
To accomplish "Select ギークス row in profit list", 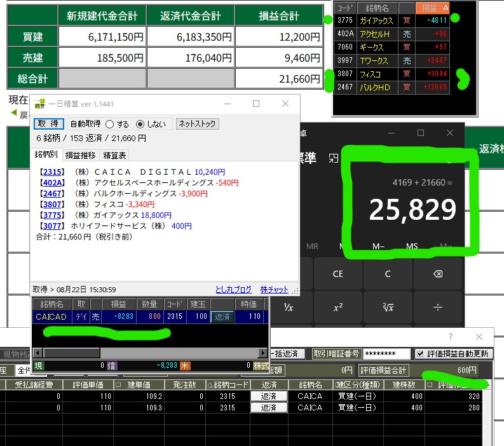I will 391,47.
